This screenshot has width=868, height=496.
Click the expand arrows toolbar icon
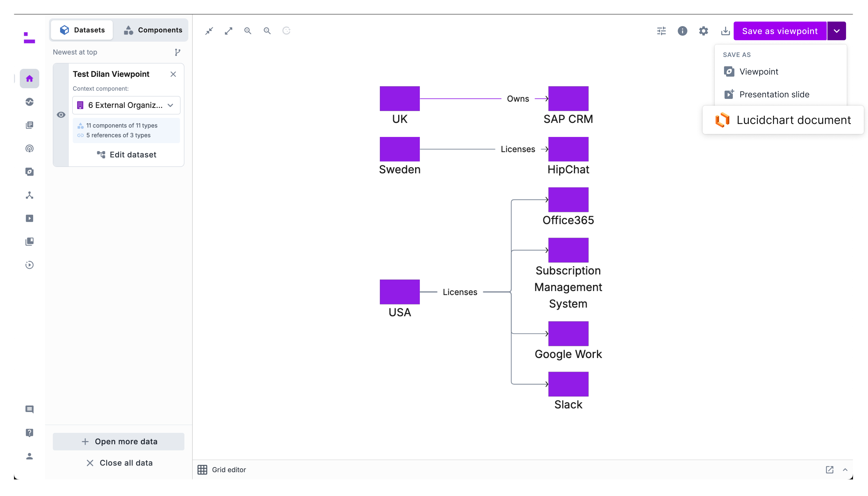[229, 31]
